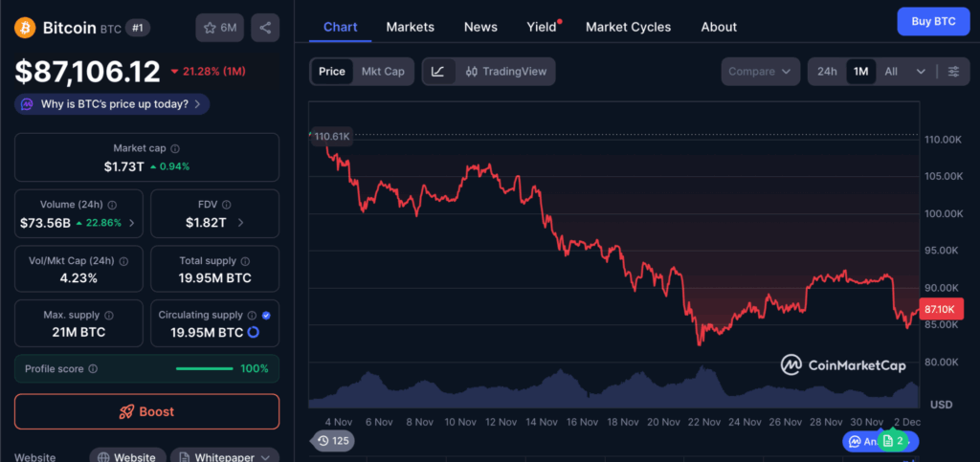
Task: Select the 24h time range
Action: click(827, 72)
